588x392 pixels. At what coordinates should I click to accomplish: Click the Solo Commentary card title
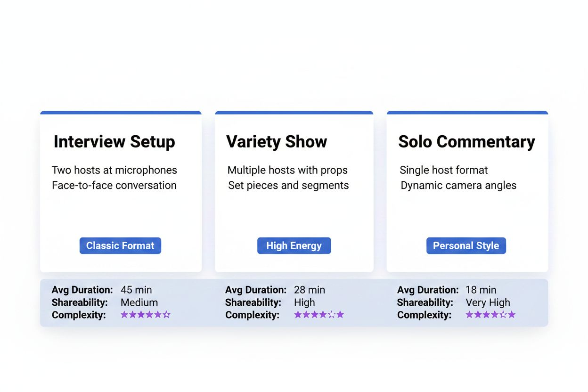467,141
